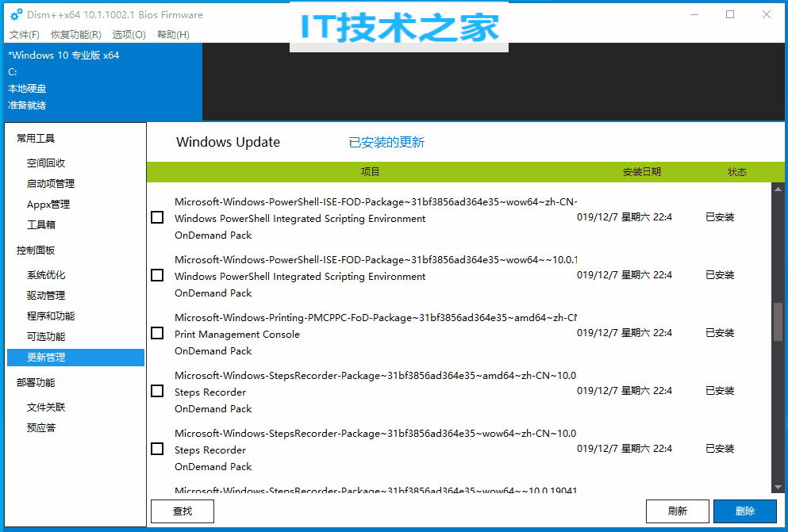Open 启动项管理 in the sidebar

click(x=50, y=183)
